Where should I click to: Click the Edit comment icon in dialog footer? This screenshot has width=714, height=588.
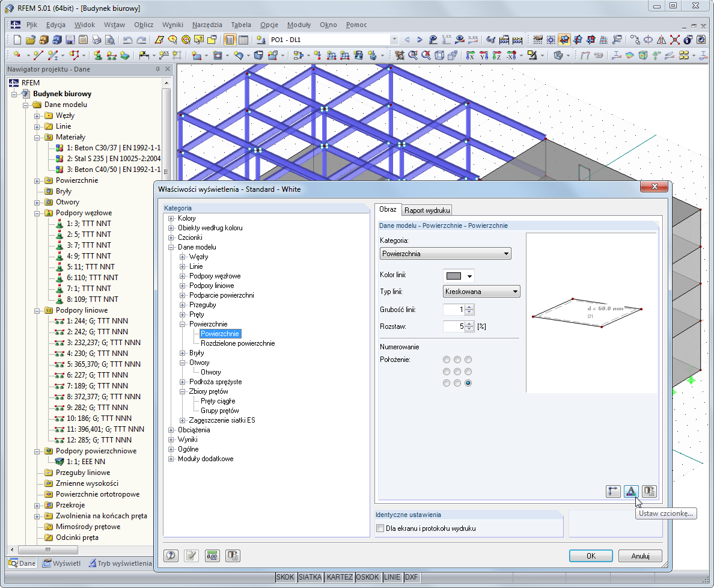(191, 556)
